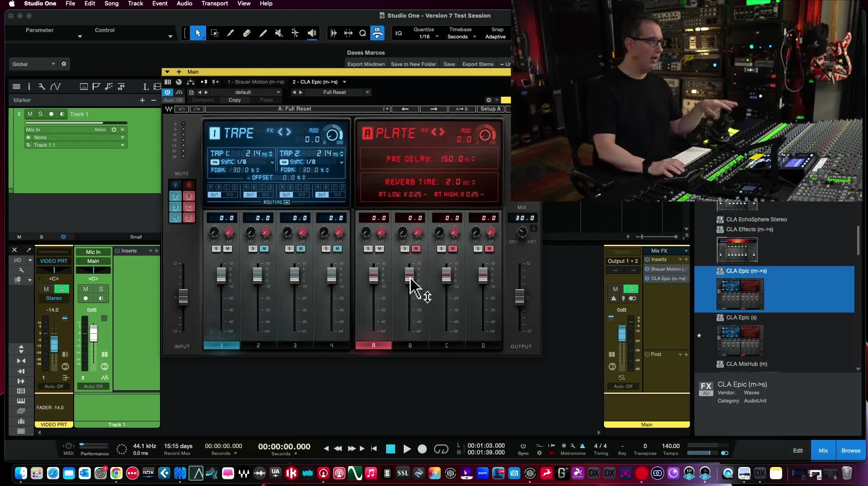Click Export Stems button
The image size is (868, 486).
coord(478,64)
